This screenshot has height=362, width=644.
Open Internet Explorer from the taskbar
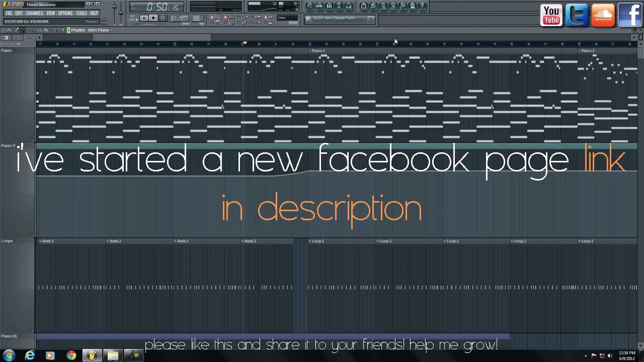pos(30,355)
